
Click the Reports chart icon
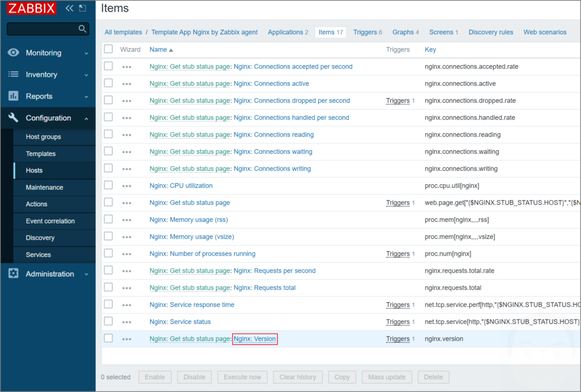point(14,96)
